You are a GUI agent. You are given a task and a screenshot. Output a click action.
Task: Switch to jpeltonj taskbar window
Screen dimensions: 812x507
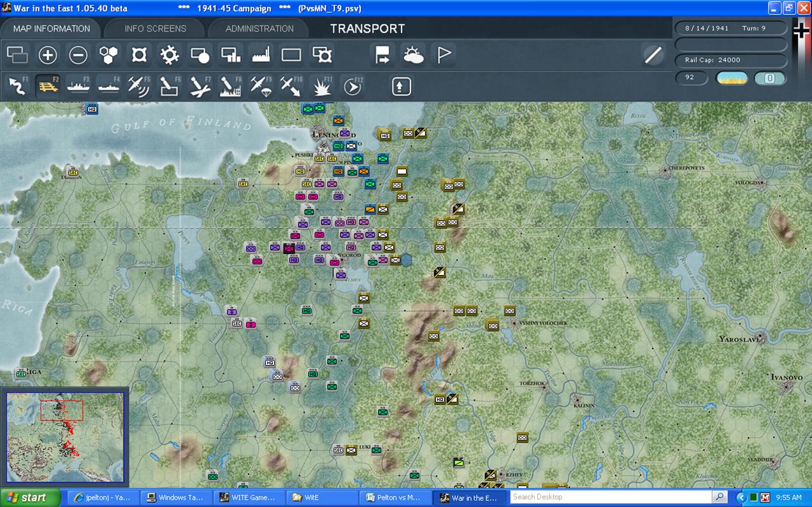tap(101, 497)
